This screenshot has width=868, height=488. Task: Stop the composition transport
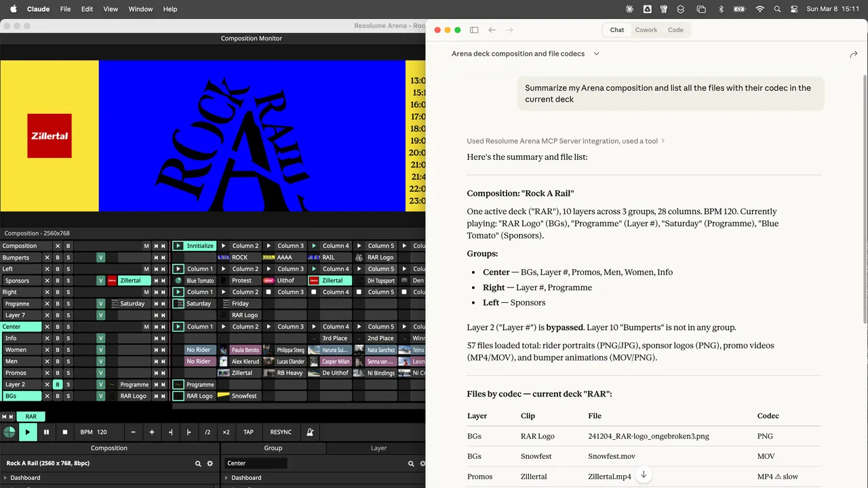(65, 432)
